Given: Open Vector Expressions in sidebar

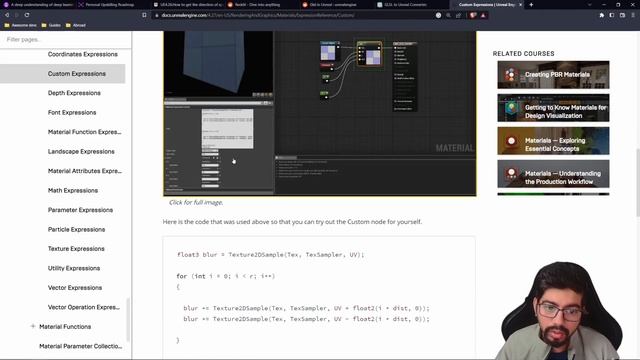Looking at the screenshot, I should tap(75, 288).
